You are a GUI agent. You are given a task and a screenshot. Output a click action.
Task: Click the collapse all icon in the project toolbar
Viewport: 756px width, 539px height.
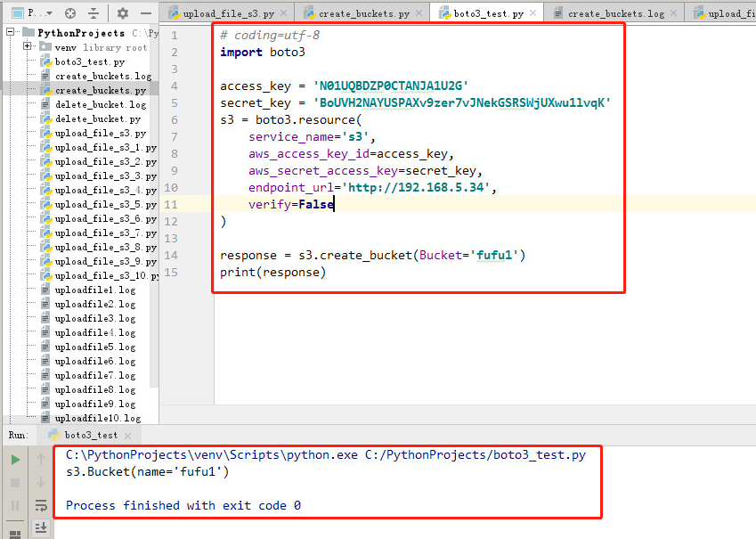[93, 13]
